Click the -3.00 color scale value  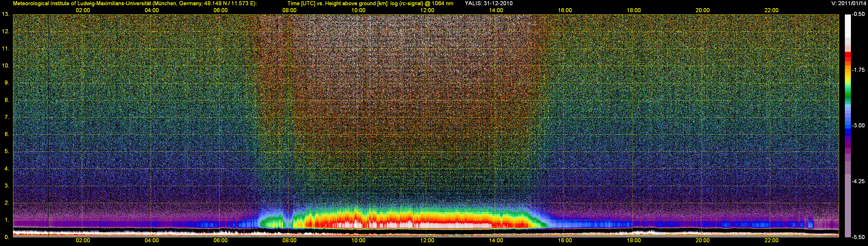coord(858,125)
